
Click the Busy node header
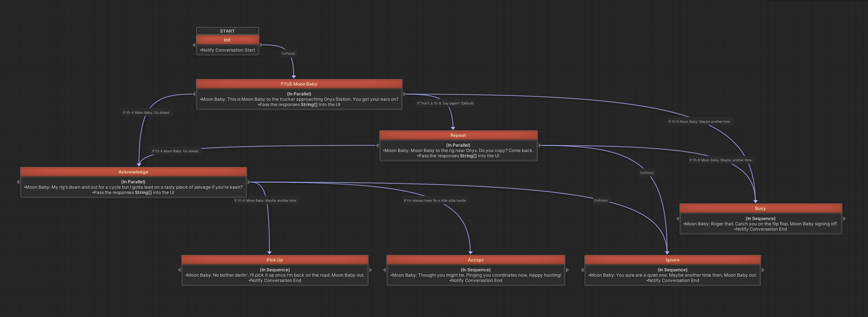[x=760, y=208]
